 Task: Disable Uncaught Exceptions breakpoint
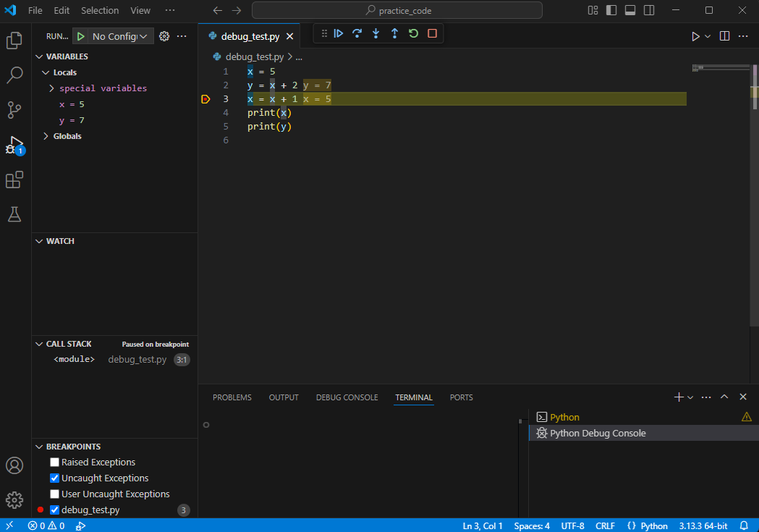coord(55,478)
